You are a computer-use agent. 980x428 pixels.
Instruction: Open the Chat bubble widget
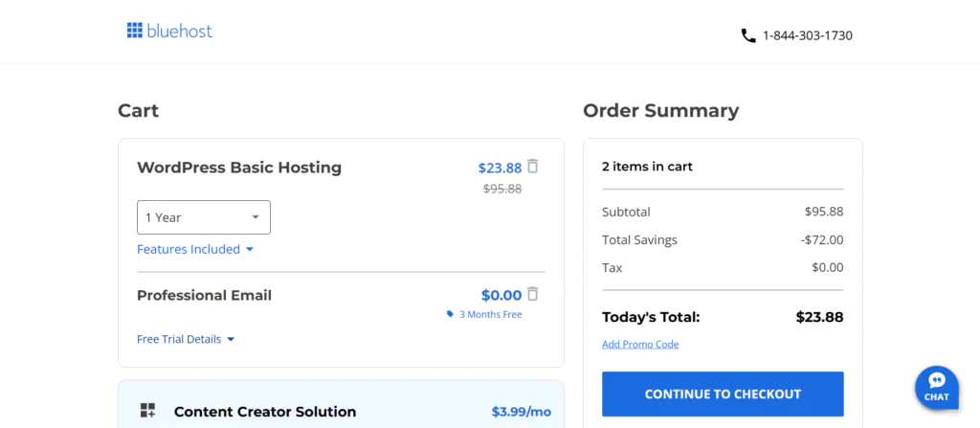click(x=936, y=388)
